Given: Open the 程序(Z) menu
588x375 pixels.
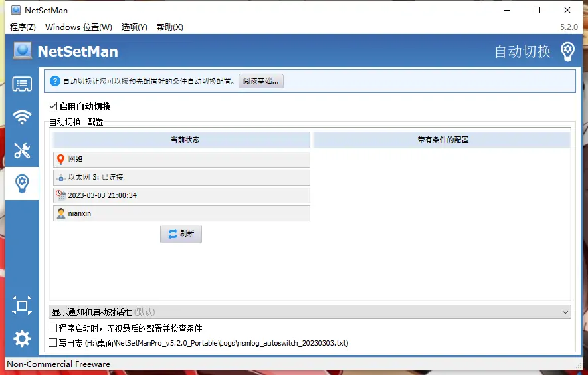Looking at the screenshot, I should point(23,27).
